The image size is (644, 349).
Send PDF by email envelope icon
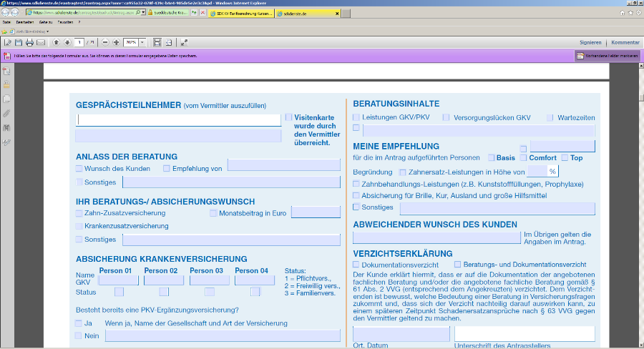click(41, 42)
